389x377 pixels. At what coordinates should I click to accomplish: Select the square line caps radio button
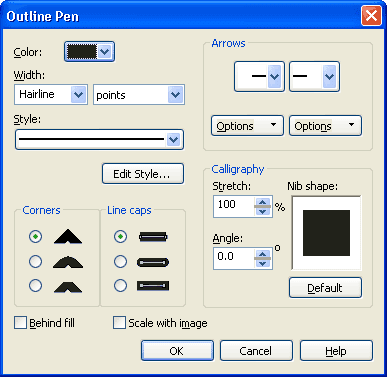coord(120,236)
